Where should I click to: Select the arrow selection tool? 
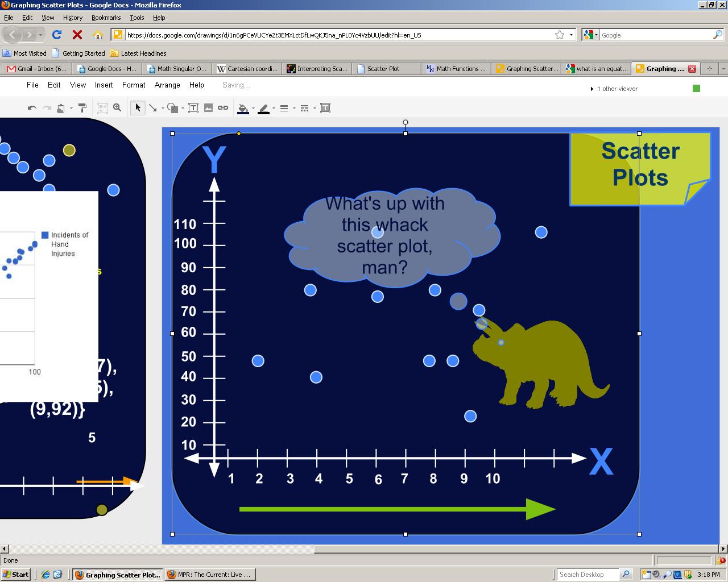point(138,107)
